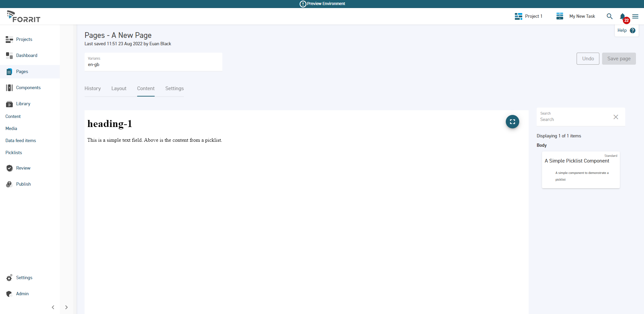Viewport: 644px width, 314px height.
Task: Open the Picklists link in Library
Action: [14, 153]
